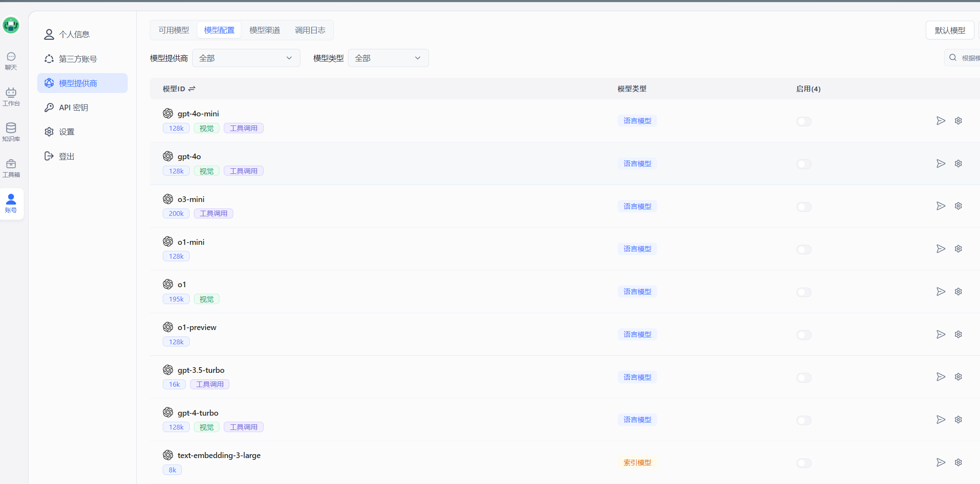Click the 语言模型 tag for gpt-4o
The height and width of the screenshot is (484, 980).
pos(637,163)
